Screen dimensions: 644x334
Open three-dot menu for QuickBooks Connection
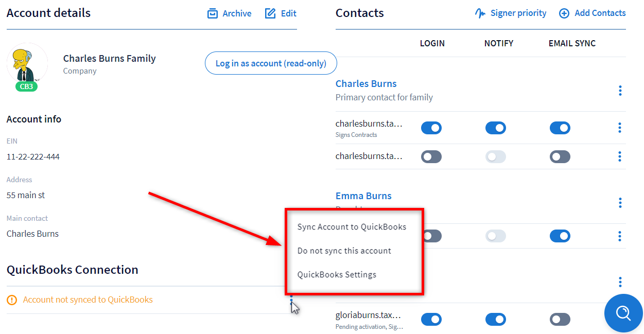pyautogui.click(x=291, y=300)
